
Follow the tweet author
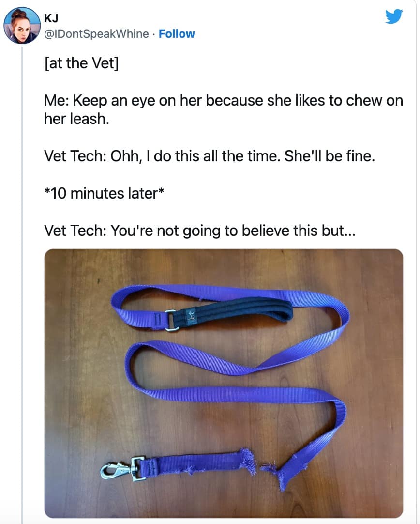click(x=177, y=34)
